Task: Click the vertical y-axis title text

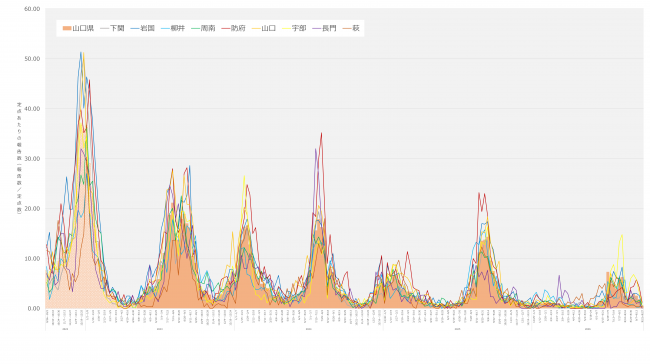Action: point(19,158)
